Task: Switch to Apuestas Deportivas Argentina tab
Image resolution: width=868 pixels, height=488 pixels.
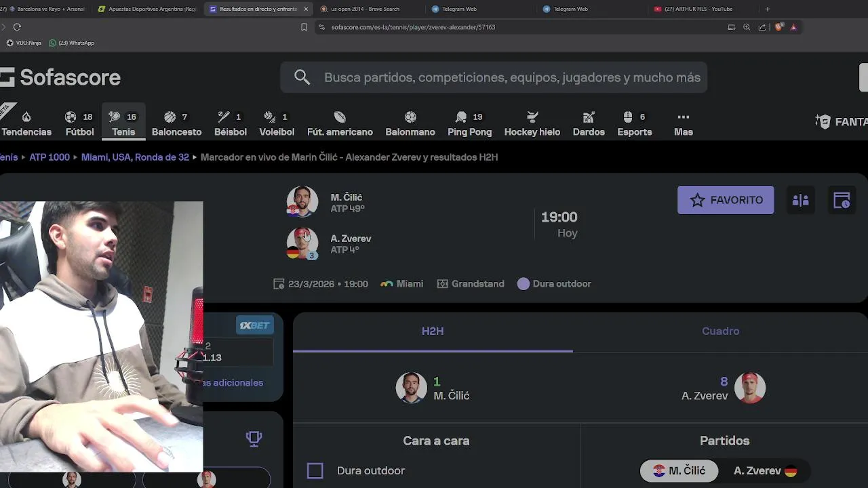Action: coord(146,9)
